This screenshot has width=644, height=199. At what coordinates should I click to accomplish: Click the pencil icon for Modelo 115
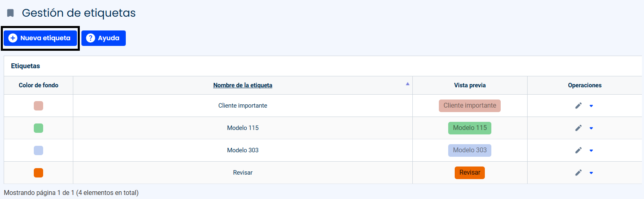578,128
